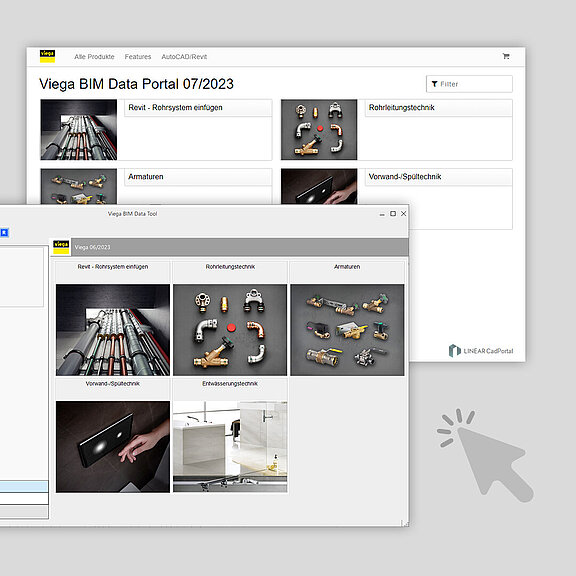
Task: Maximize the Viega BIM Data Tool window
Action: click(x=393, y=214)
